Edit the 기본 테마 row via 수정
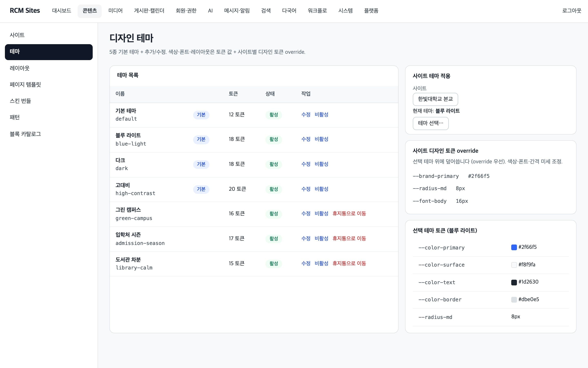Viewport: 588px width, 368px height. pos(306,115)
